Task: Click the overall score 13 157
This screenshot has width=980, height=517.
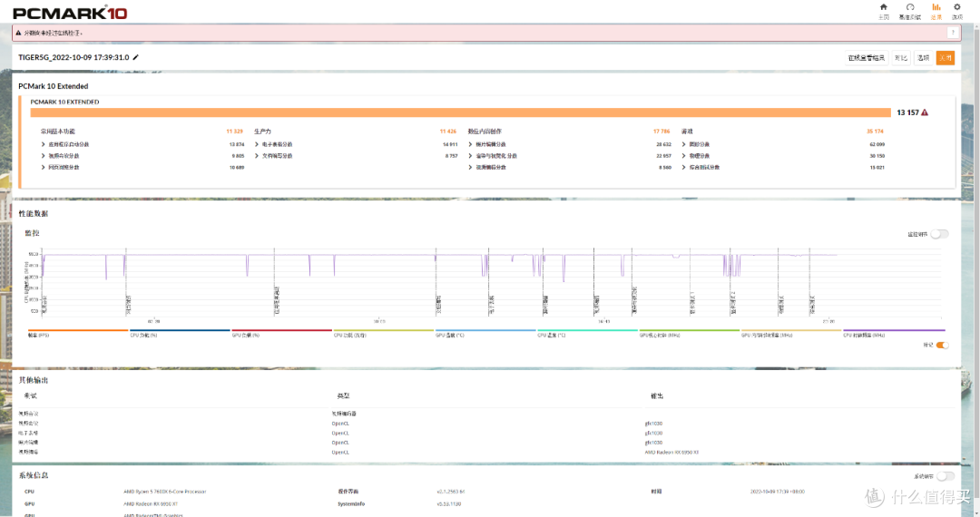Action: (x=907, y=112)
